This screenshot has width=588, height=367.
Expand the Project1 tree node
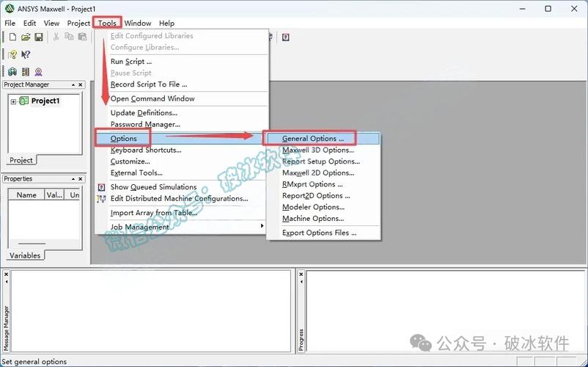point(13,101)
